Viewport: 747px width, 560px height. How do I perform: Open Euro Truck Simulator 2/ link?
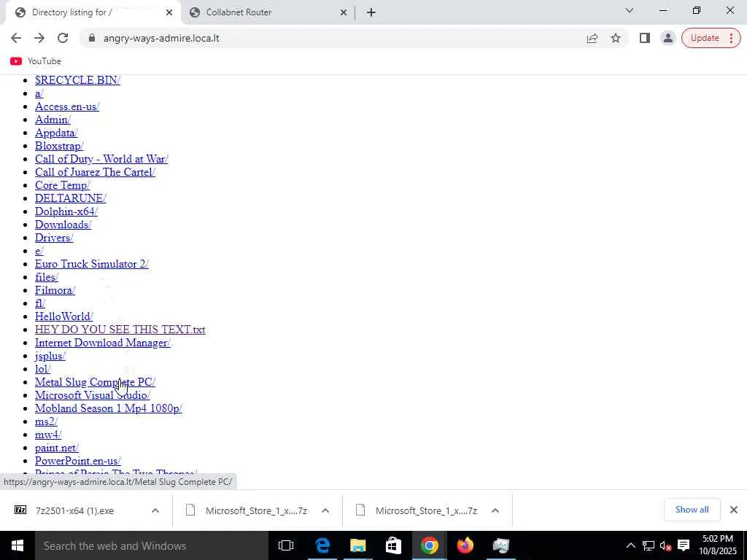click(x=91, y=264)
